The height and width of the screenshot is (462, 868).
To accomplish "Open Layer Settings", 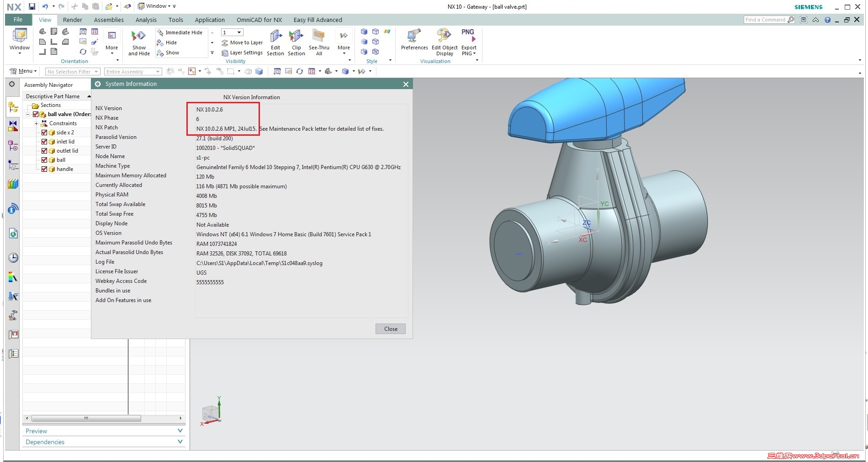I will coord(242,53).
